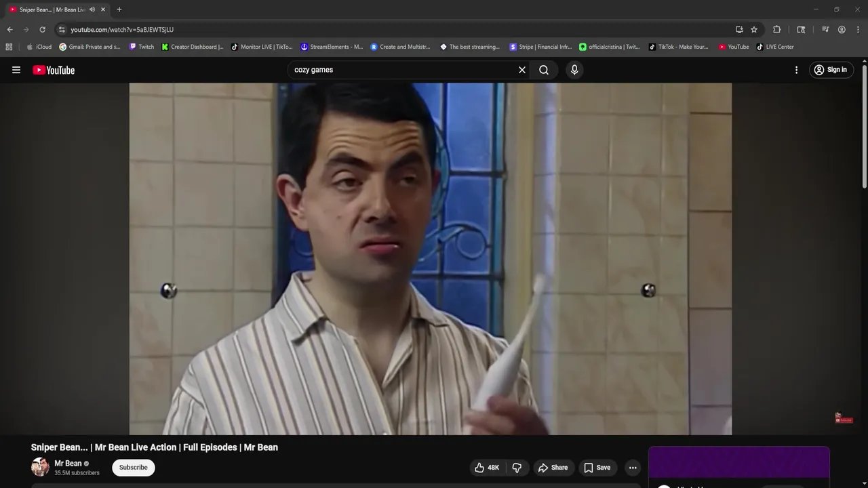Image resolution: width=868 pixels, height=488 pixels.
Task: Close the Sniper Bean tab
Action: (x=103, y=9)
